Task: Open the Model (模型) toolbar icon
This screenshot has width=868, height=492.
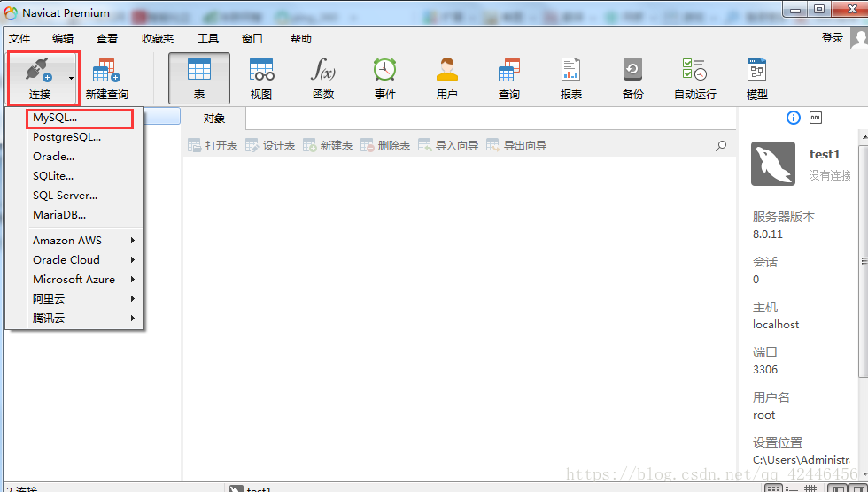Action: pyautogui.click(x=756, y=70)
